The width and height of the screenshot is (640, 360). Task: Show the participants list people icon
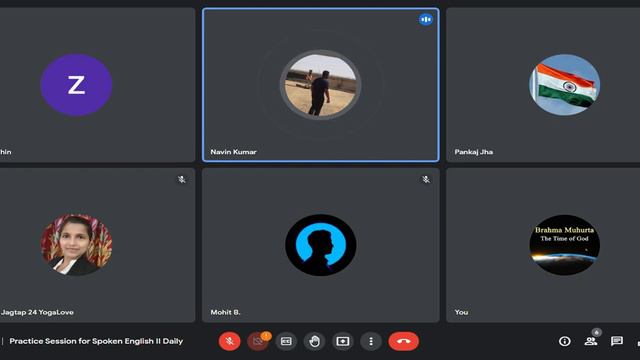tap(591, 341)
